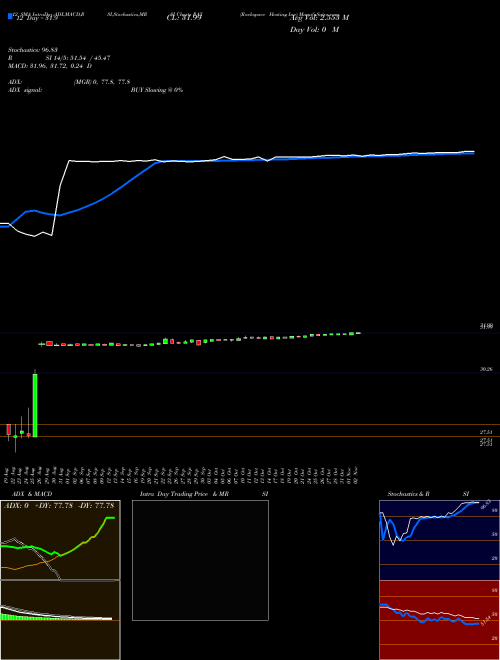Click the blue-background stochastics chart panel
Screen dimensions: 500x660
click(439, 540)
